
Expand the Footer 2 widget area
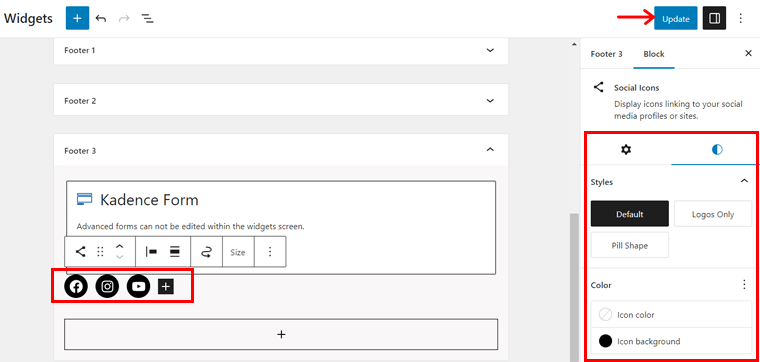[x=281, y=101]
